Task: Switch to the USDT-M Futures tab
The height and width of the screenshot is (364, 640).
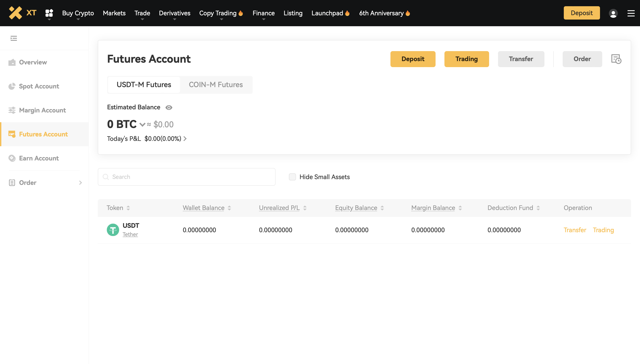Action: [x=144, y=85]
